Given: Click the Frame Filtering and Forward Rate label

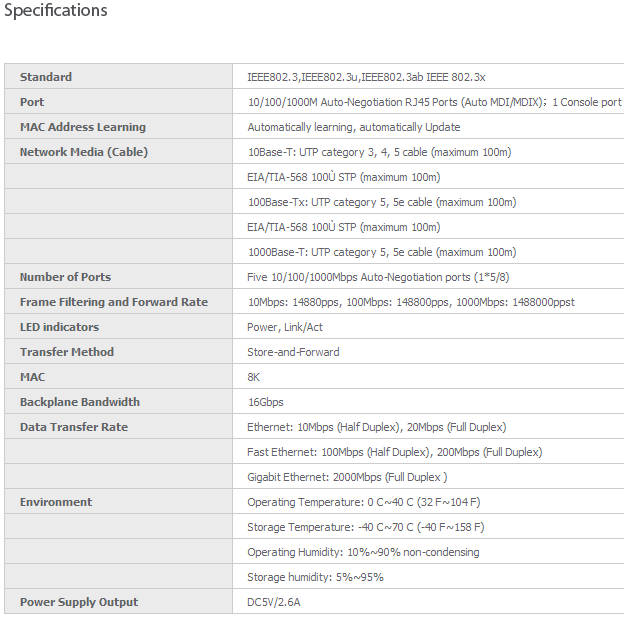Looking at the screenshot, I should click(114, 302).
